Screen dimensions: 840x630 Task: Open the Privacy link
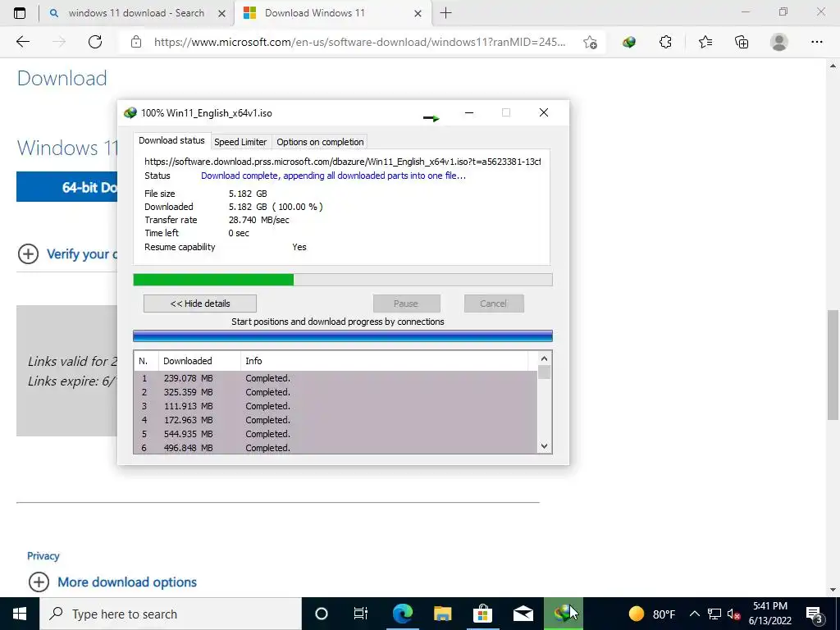pos(43,556)
